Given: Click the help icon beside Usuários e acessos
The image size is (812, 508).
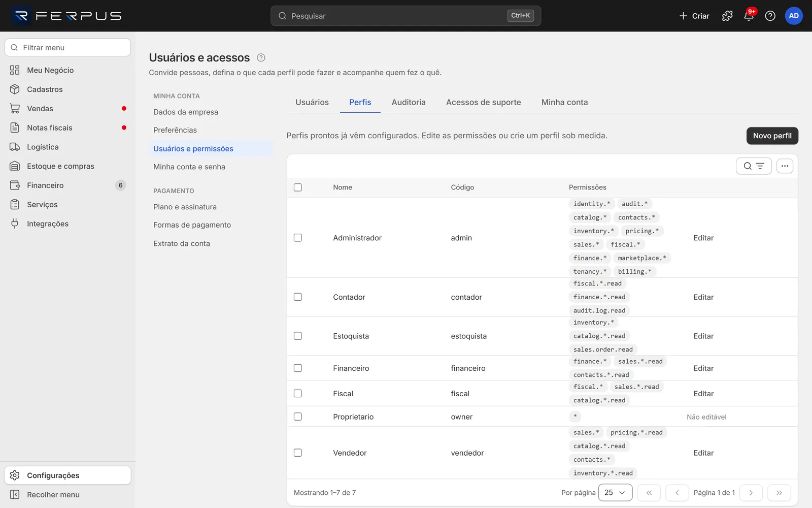Looking at the screenshot, I should coord(261,58).
